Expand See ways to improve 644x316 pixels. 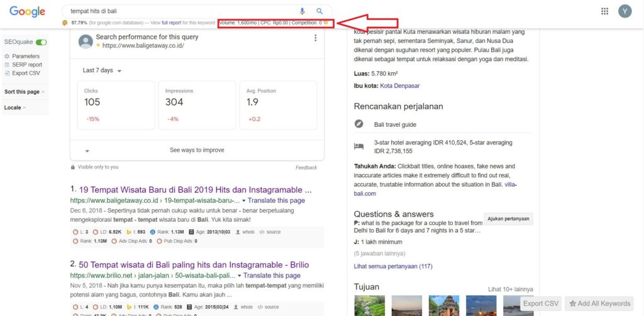click(x=196, y=150)
